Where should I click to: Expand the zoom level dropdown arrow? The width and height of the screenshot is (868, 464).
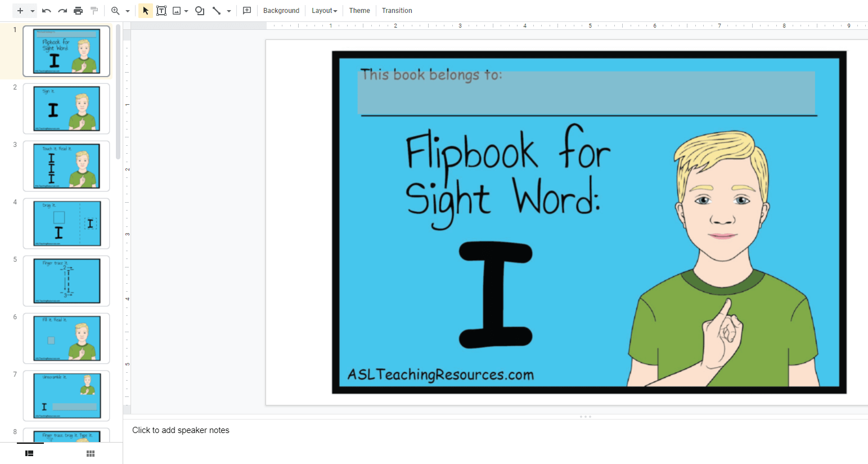pyautogui.click(x=128, y=11)
